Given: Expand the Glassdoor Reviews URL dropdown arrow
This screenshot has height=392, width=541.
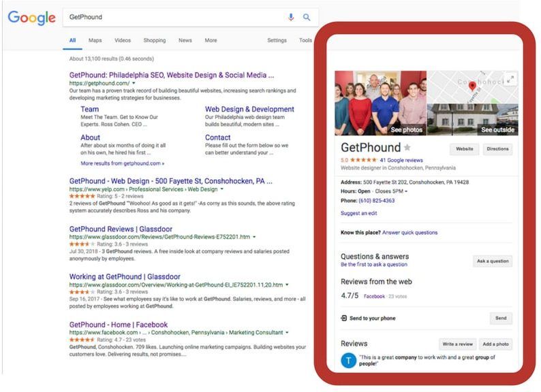Looking at the screenshot, I should [x=254, y=237].
